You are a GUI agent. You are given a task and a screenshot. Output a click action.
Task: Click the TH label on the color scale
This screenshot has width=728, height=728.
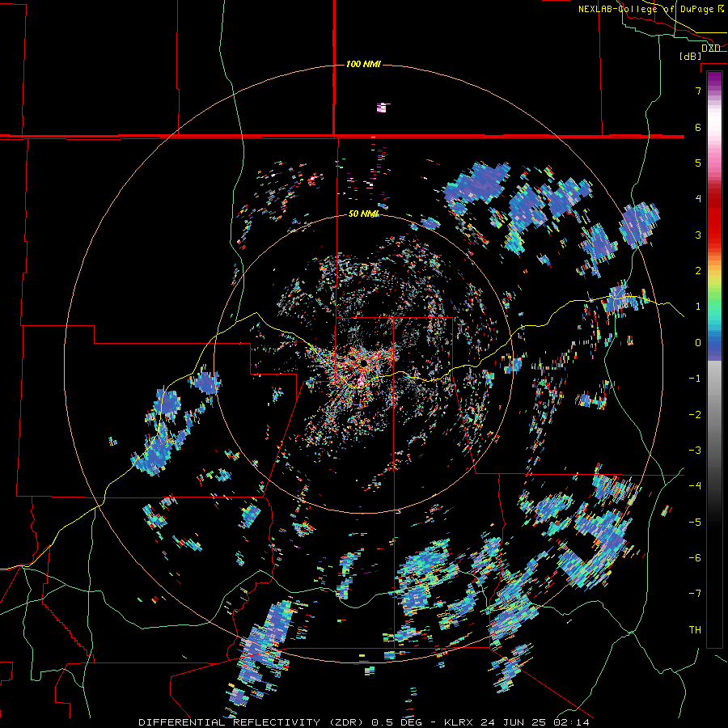point(695,630)
